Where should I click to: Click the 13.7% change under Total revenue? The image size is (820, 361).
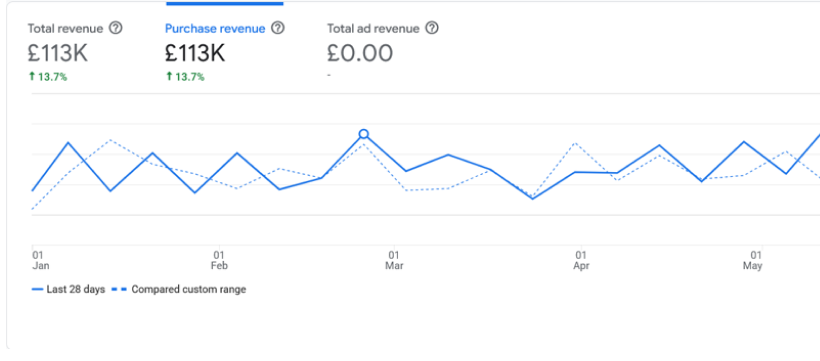(x=48, y=77)
